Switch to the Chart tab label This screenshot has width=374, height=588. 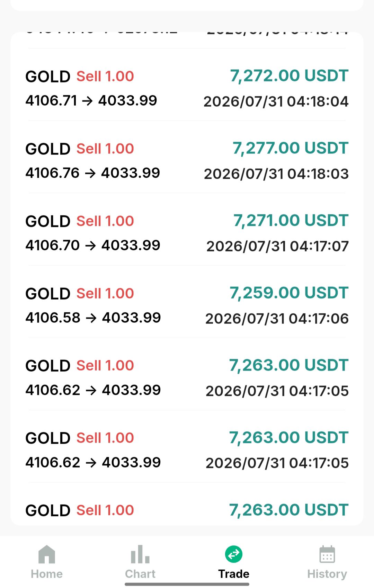point(140,574)
